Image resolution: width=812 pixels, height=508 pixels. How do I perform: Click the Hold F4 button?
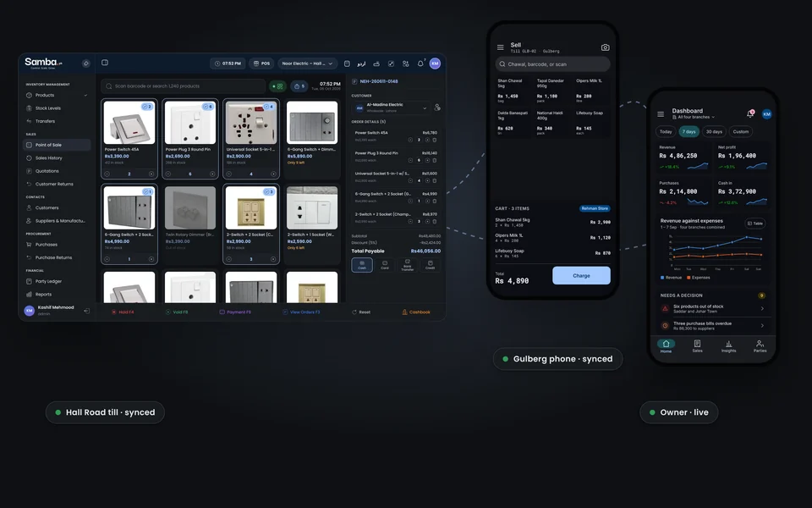(123, 312)
